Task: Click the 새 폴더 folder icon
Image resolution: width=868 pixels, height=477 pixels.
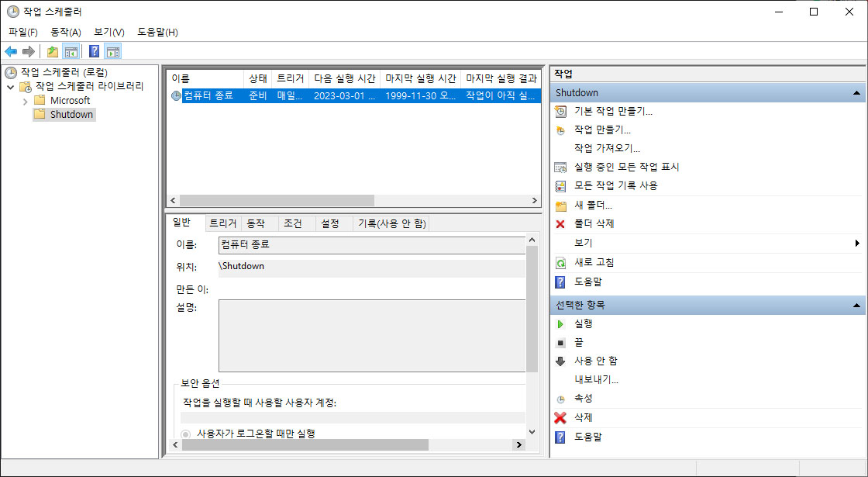Action: pos(561,206)
